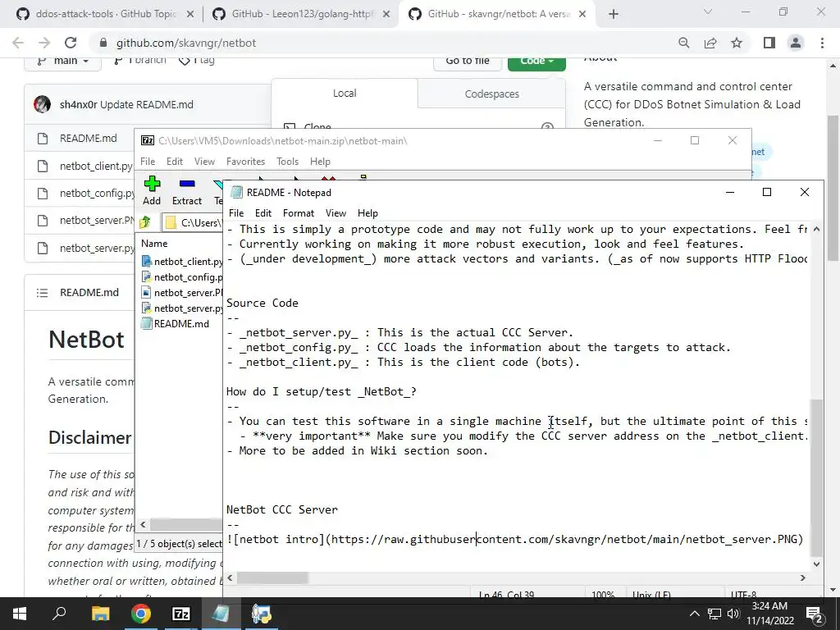Select netbot_client.py in the 7-Zip list
Screen dimensions: 840x630
click(182, 262)
